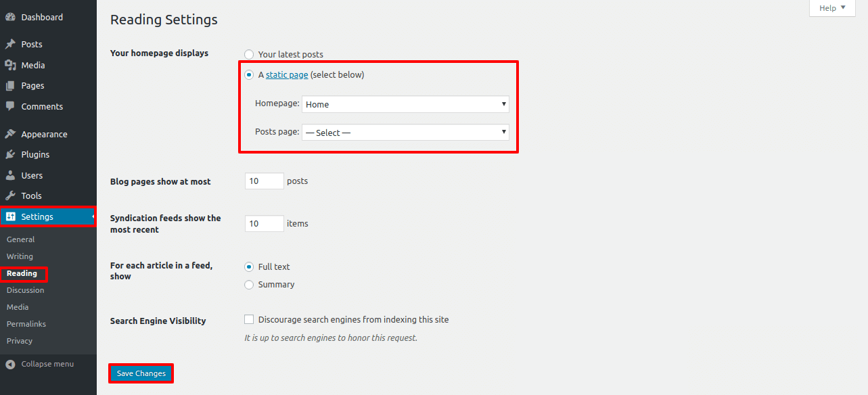Image resolution: width=868 pixels, height=395 pixels.
Task: Expand the Posts page dropdown
Action: click(405, 133)
